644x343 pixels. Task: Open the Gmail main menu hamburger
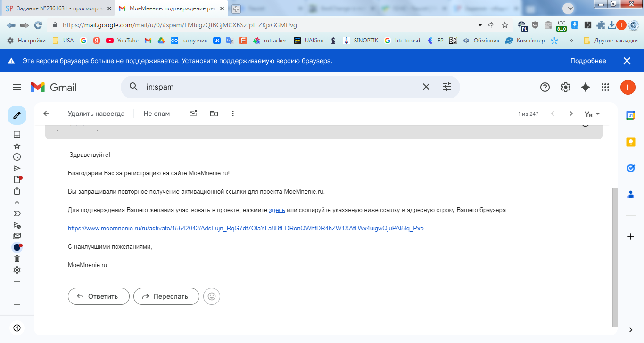tap(17, 87)
